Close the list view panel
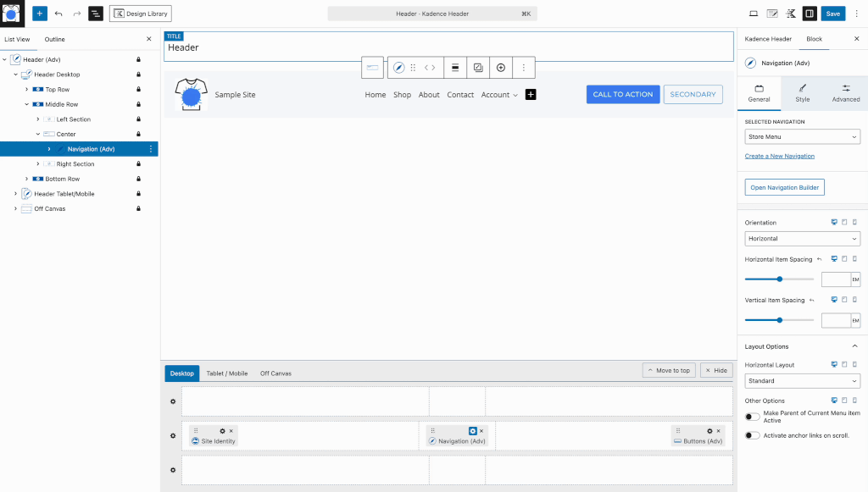868x492 pixels. (149, 39)
